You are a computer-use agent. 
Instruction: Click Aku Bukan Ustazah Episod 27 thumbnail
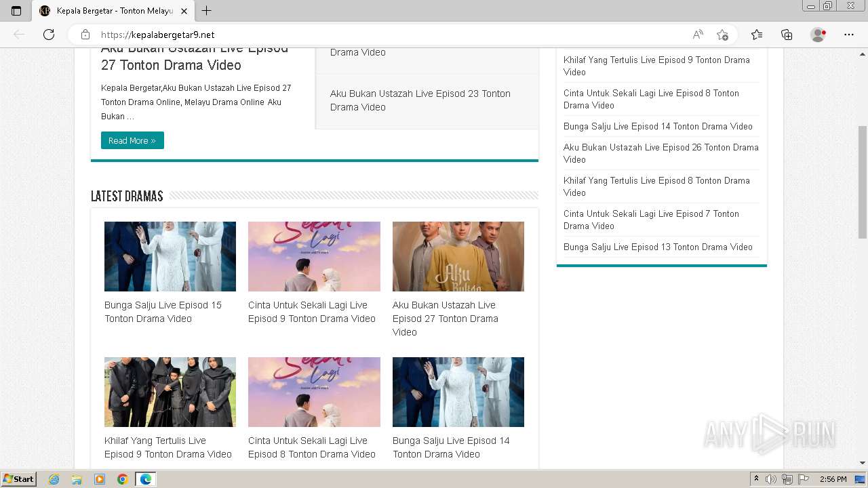pyautogui.click(x=458, y=256)
